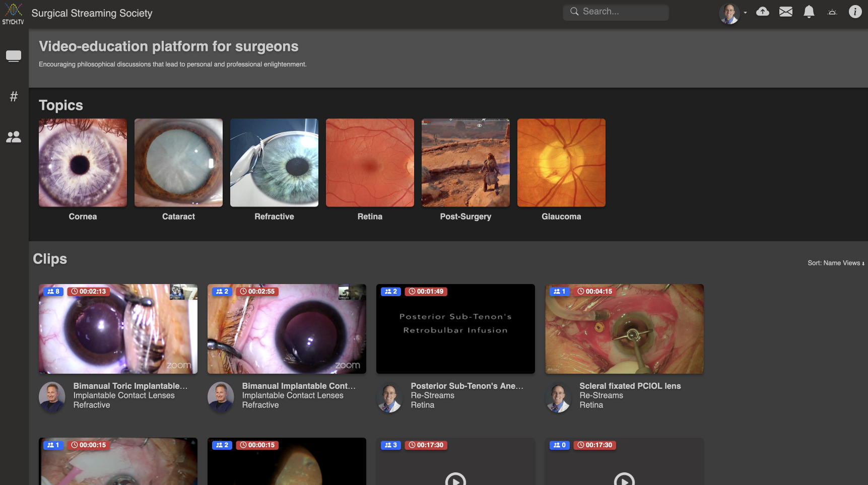Click the upload cloud icon
The height and width of the screenshot is (485, 868).
click(x=763, y=12)
